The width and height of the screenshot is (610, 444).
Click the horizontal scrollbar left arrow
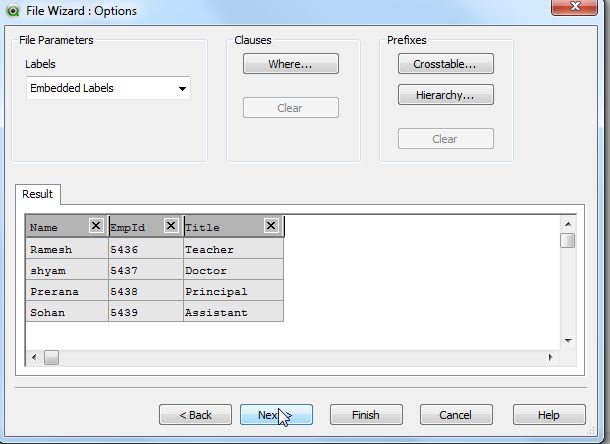click(x=34, y=357)
